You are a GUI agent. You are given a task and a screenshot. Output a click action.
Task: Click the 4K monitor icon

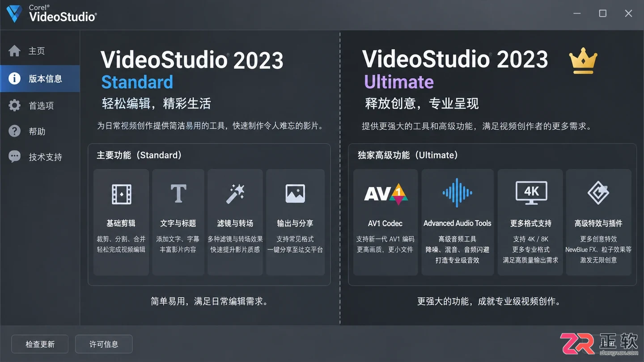531,193
